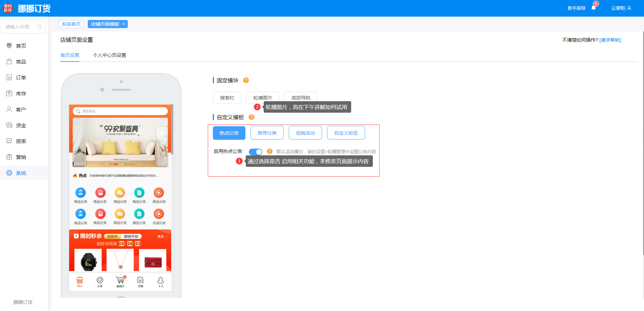
Task: Click the 请求帮助 link
Action: [610, 40]
